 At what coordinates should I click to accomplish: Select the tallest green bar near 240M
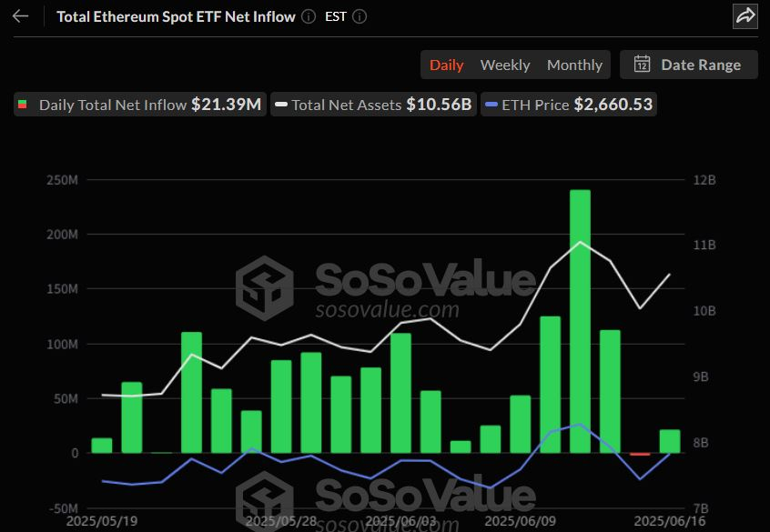[580, 321]
